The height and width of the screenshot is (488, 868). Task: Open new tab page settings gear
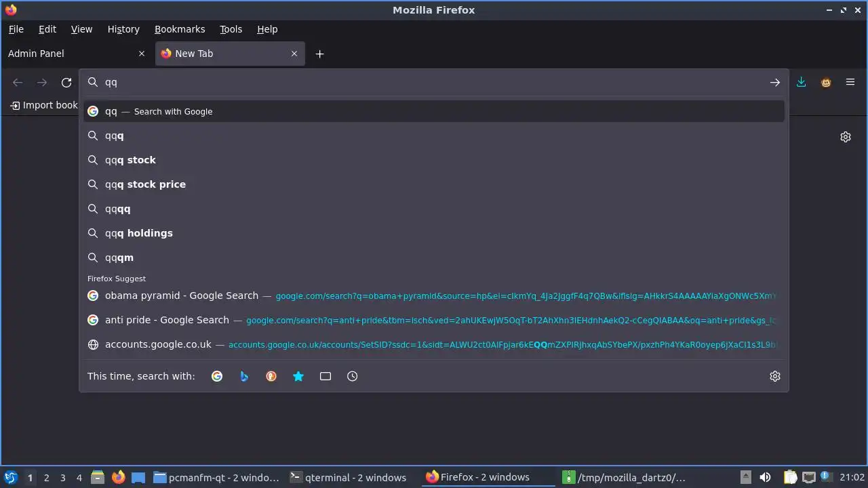[846, 137]
